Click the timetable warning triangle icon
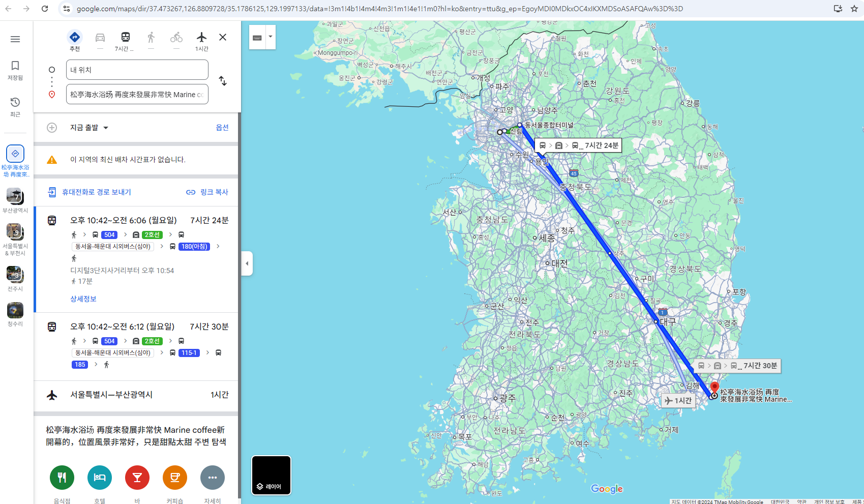 (52, 160)
